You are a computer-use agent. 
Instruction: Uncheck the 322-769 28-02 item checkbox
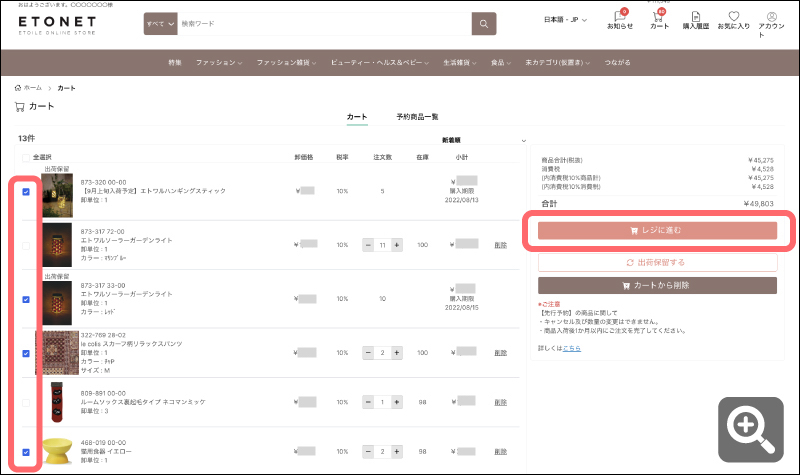(26, 354)
